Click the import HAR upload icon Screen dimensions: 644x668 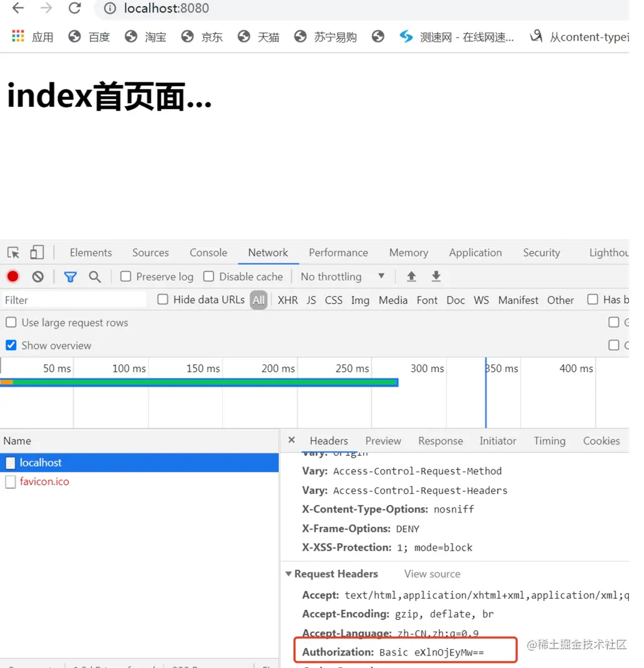[411, 277]
